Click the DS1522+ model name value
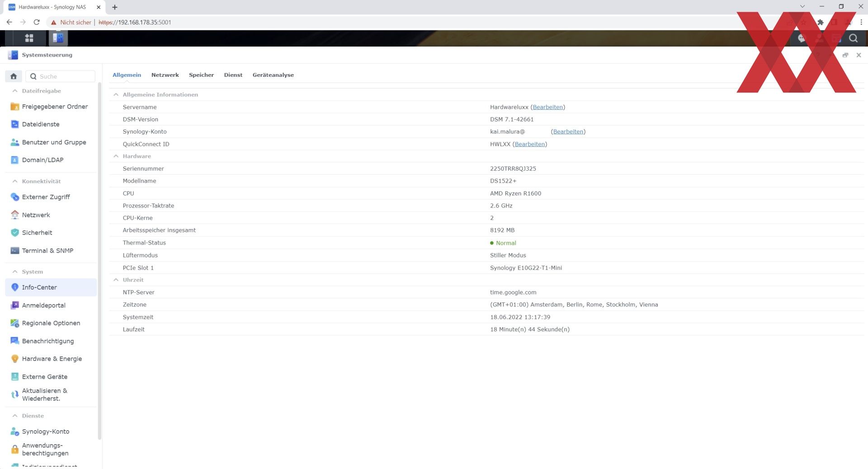Image resolution: width=868 pixels, height=469 pixels. tap(503, 181)
